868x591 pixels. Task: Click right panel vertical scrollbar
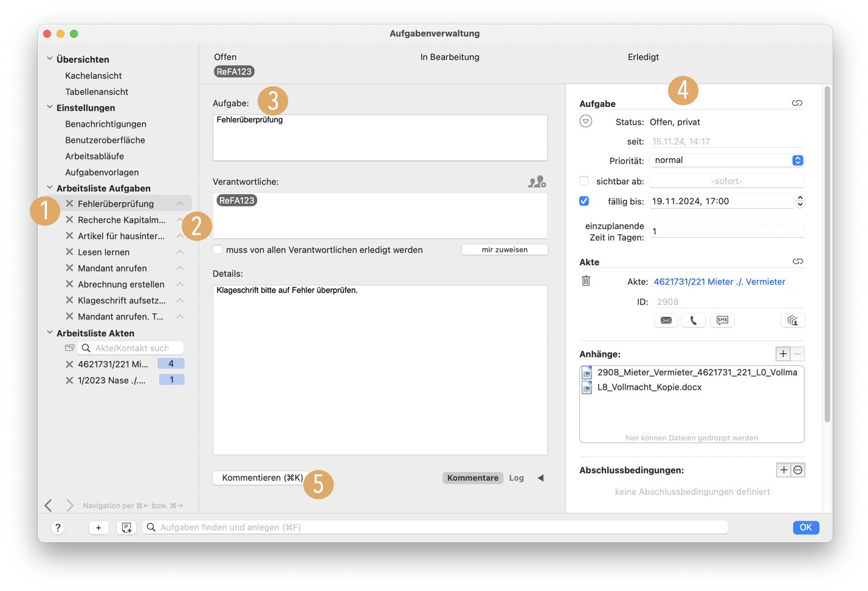[827, 255]
